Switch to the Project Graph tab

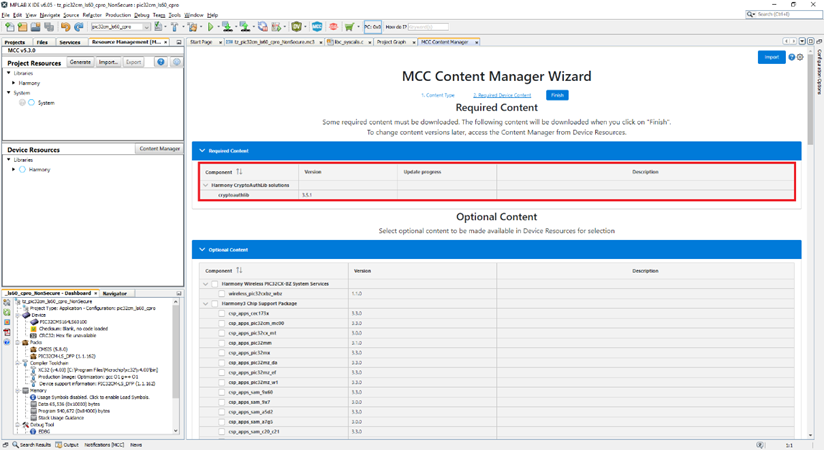[391, 42]
